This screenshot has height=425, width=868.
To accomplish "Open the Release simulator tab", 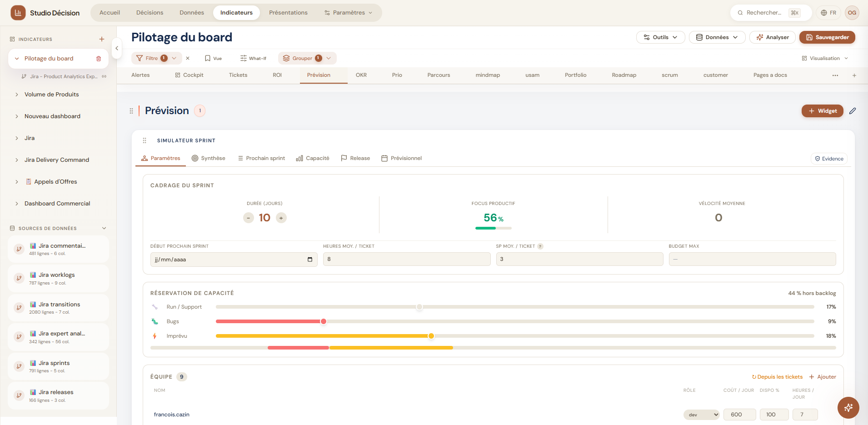I will tap(355, 158).
